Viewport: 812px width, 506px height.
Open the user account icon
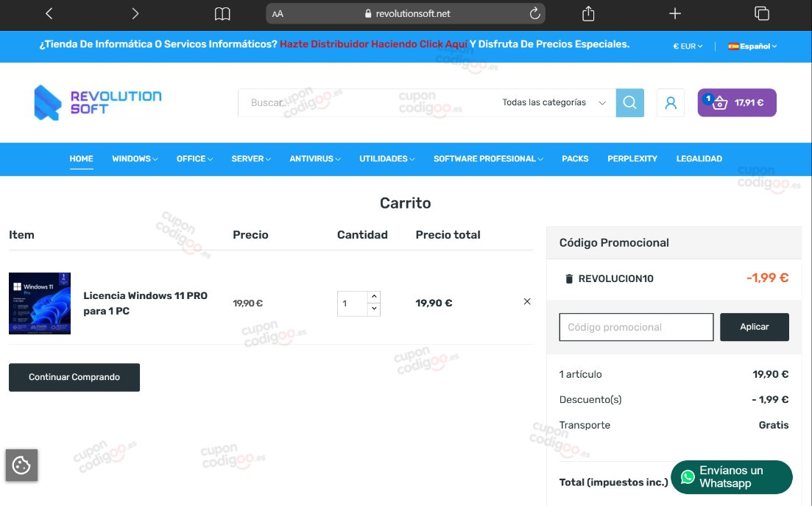coord(671,102)
